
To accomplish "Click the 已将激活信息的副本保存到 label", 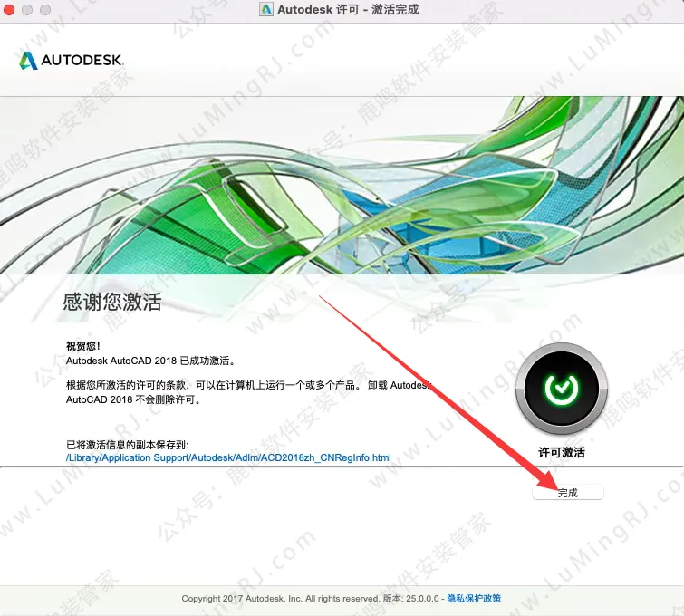I will [x=127, y=445].
